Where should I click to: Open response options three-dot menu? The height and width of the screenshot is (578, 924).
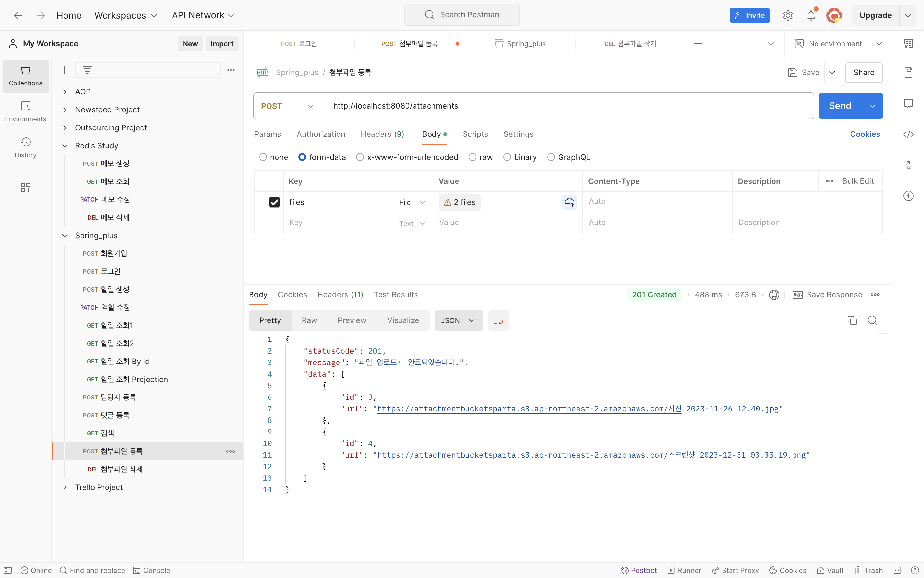click(x=875, y=295)
